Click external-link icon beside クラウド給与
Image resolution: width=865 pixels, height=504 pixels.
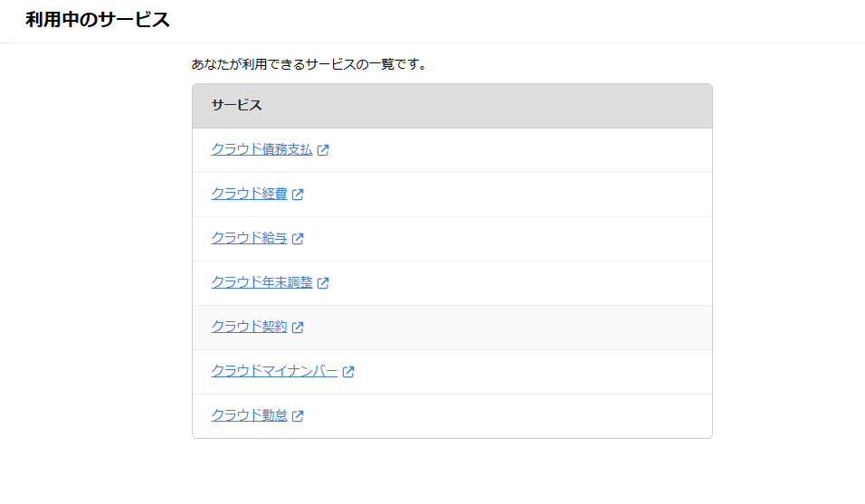point(298,238)
